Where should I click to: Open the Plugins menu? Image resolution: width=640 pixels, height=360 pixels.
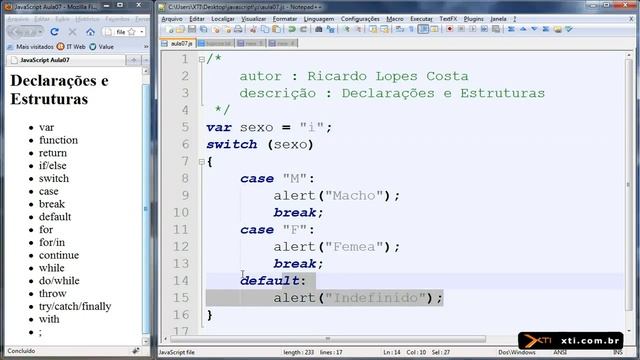(x=473, y=19)
